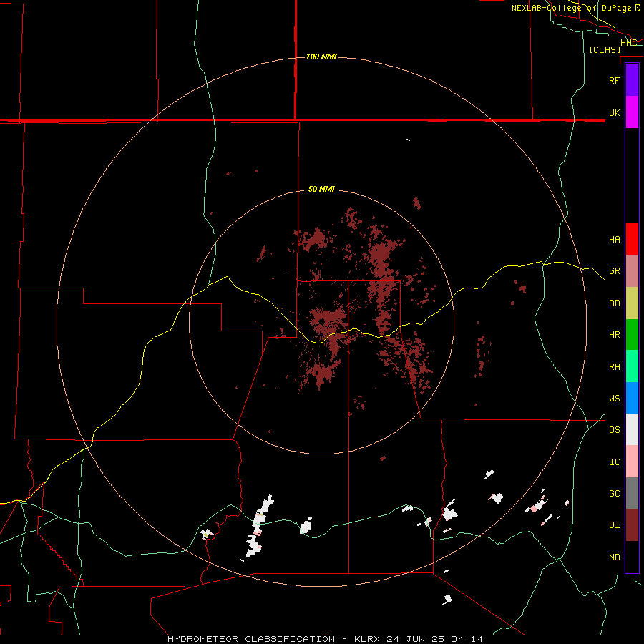
Task: Click the GR legend label
Action: (614, 271)
